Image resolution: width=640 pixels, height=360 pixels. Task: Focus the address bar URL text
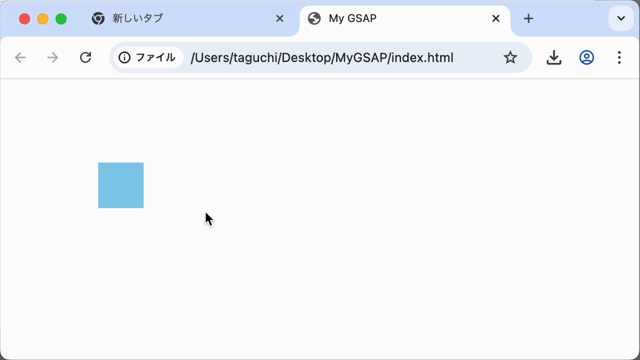pyautogui.click(x=322, y=58)
